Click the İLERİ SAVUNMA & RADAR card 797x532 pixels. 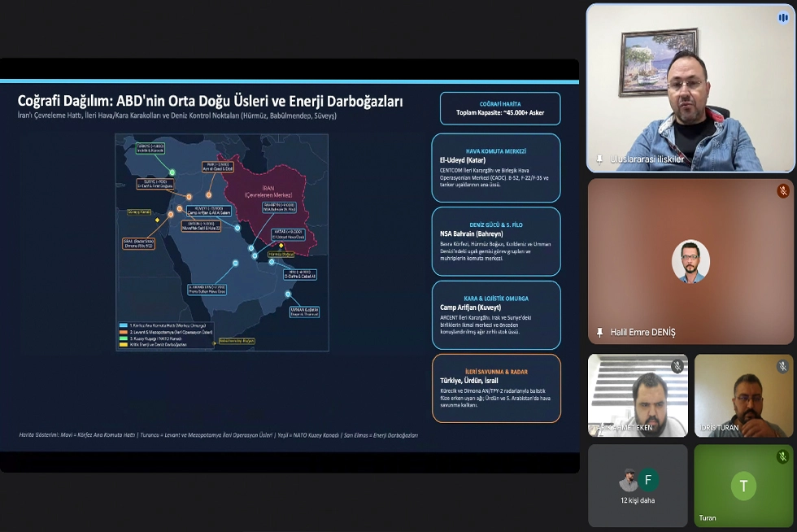pyautogui.click(x=496, y=389)
